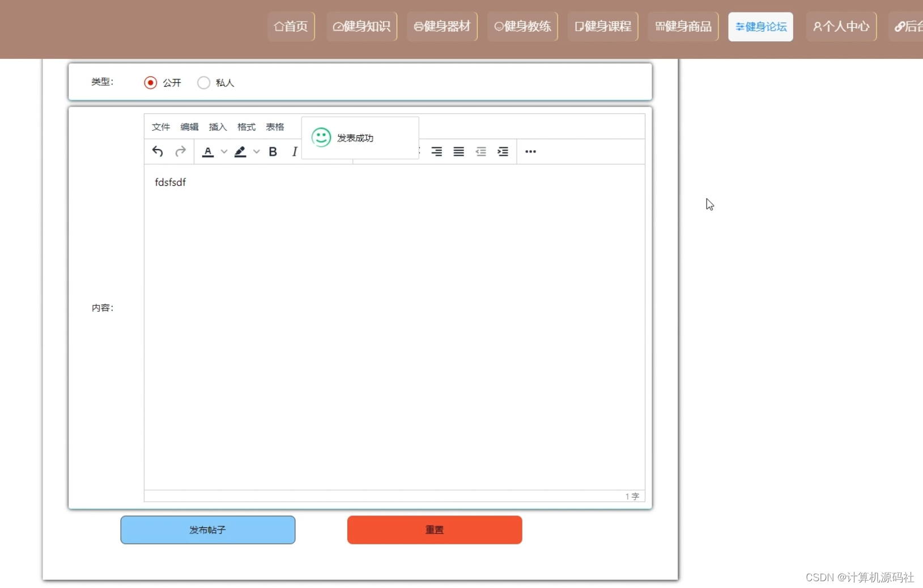The width and height of the screenshot is (923, 588).
Task: Click the smiley icon in the success notification
Action: point(321,138)
